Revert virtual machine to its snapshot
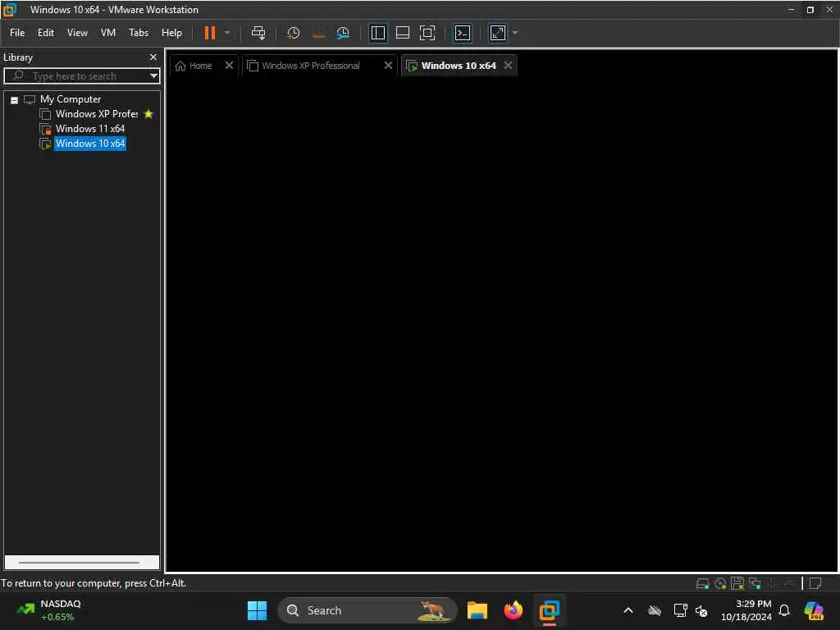 coord(318,33)
